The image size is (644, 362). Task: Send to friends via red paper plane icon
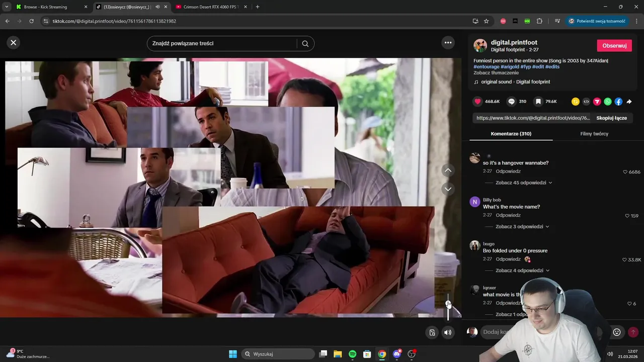click(597, 102)
